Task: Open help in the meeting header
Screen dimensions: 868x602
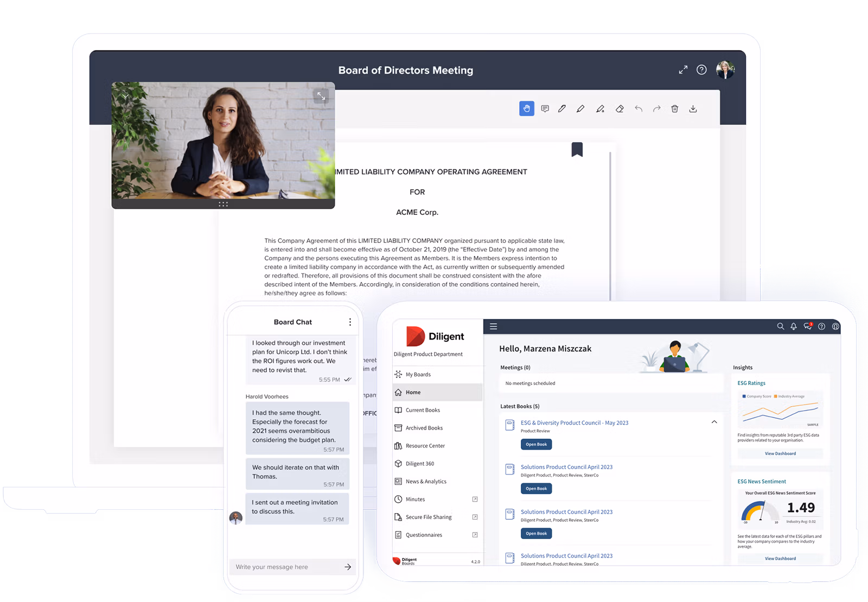Action: [701, 70]
